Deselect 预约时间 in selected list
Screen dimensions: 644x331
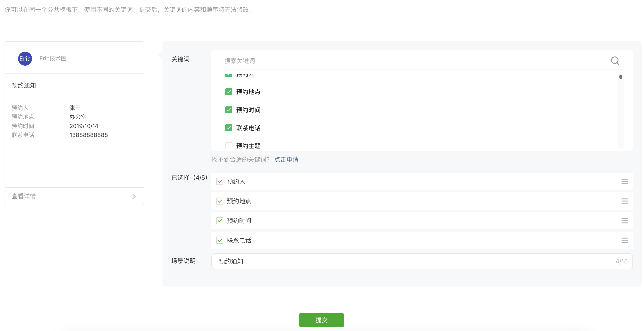coord(220,221)
